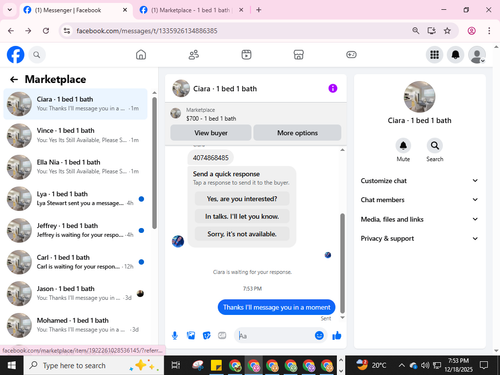500x375 pixels.
Task: Open the Ella Nia conversation
Action: [x=75, y=167]
